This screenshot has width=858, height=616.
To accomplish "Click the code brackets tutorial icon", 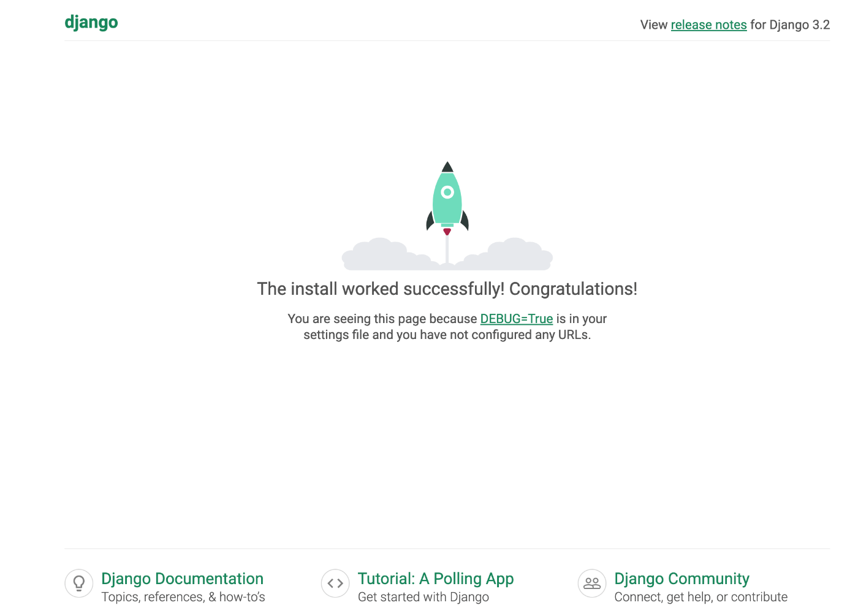I will [x=335, y=583].
